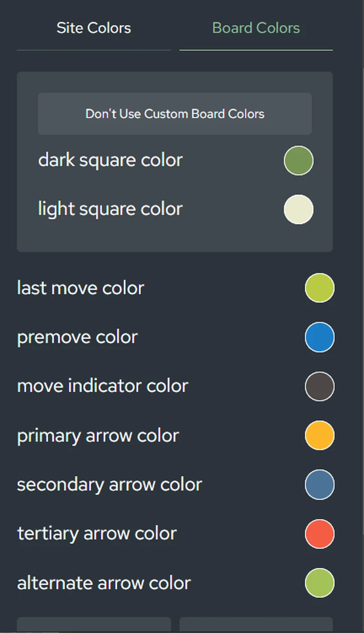364x633 pixels.
Task: Switch to the Site Colors tab
Action: (x=93, y=28)
